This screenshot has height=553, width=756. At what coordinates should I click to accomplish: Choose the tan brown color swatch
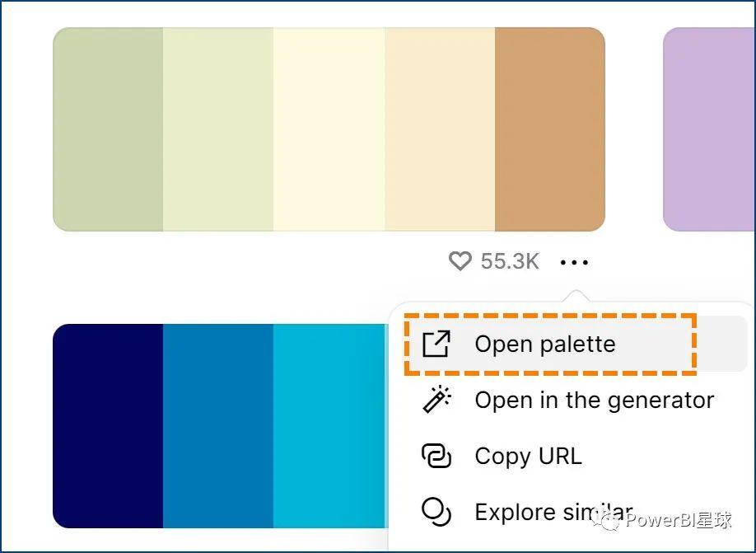point(549,129)
